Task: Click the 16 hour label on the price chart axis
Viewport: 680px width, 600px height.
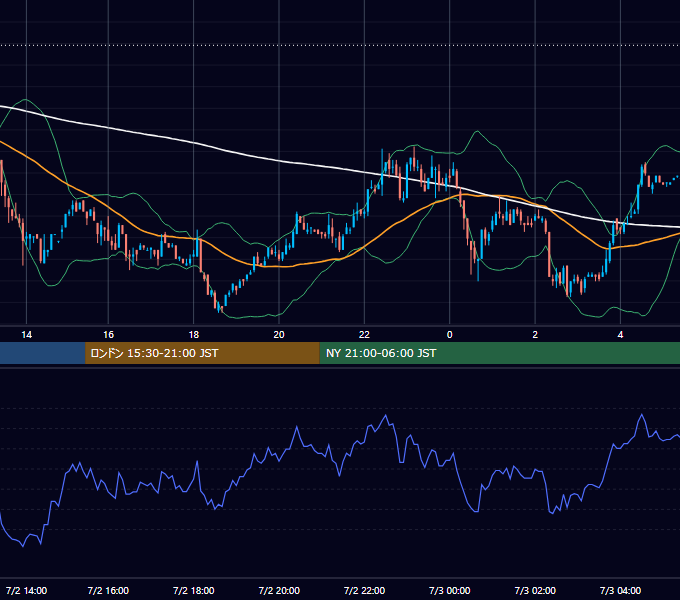Action: click(108, 334)
